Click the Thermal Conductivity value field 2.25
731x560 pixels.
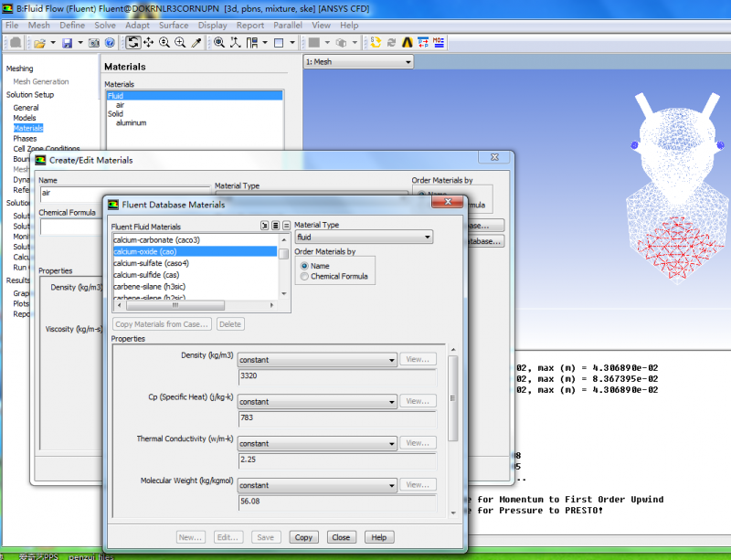point(337,460)
